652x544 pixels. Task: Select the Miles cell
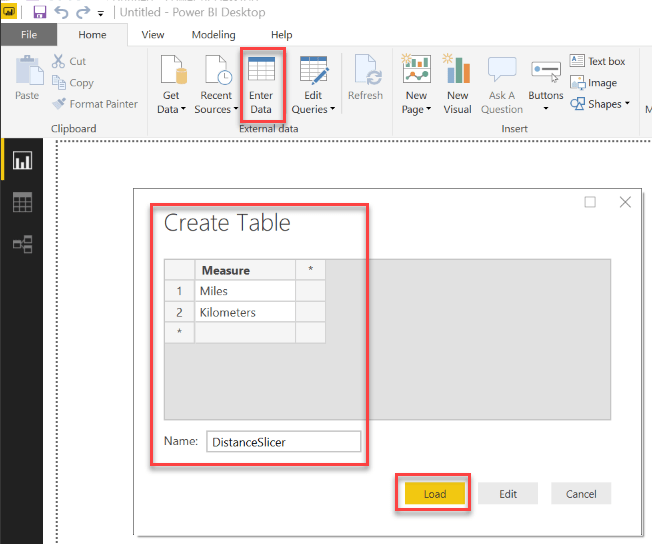coord(245,291)
